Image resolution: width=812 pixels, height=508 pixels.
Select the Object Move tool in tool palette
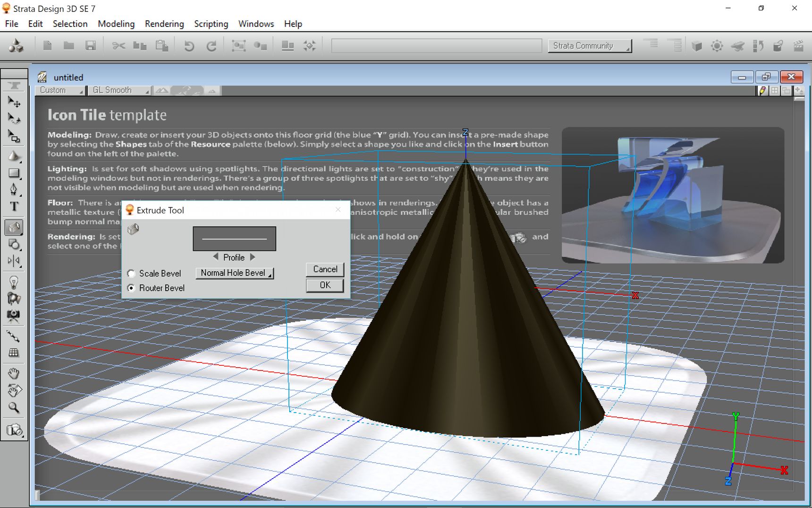14,102
